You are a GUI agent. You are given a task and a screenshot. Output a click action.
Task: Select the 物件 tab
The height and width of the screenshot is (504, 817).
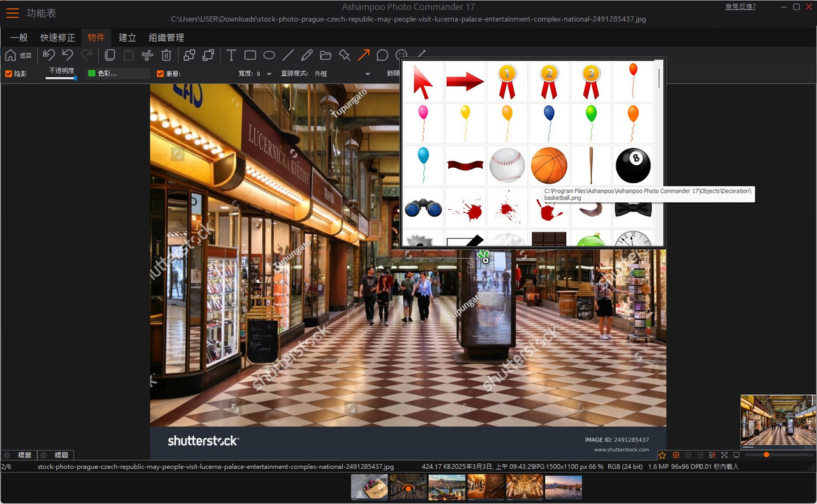(96, 38)
